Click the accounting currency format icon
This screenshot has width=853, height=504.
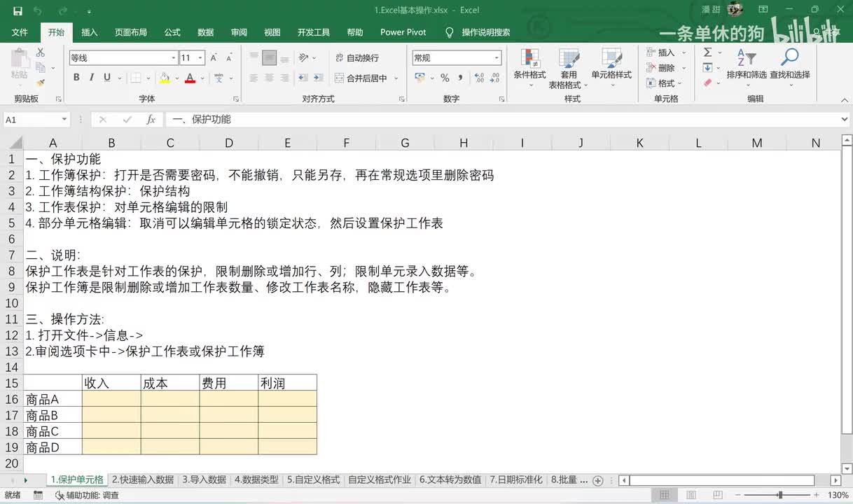(x=420, y=78)
